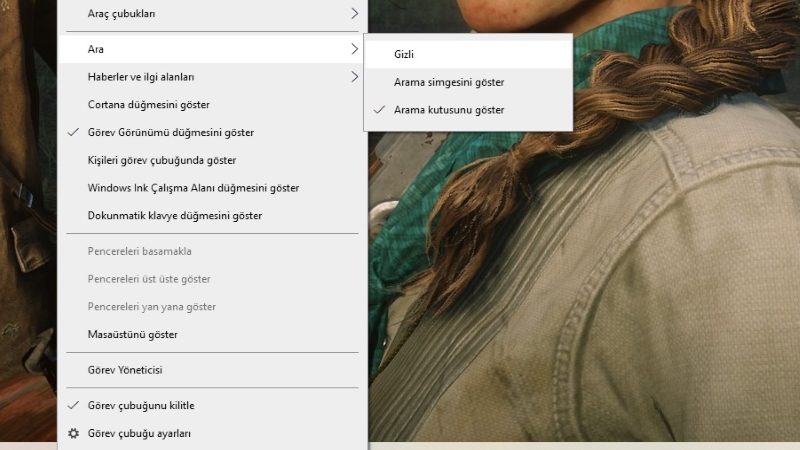Viewport: 800px width, 450px height.
Task: Expand the Ara submenu chevron
Action: [355, 49]
